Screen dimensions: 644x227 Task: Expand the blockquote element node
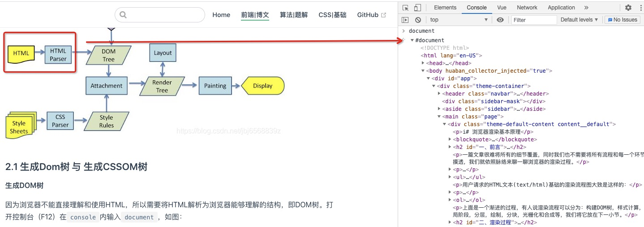click(x=450, y=140)
